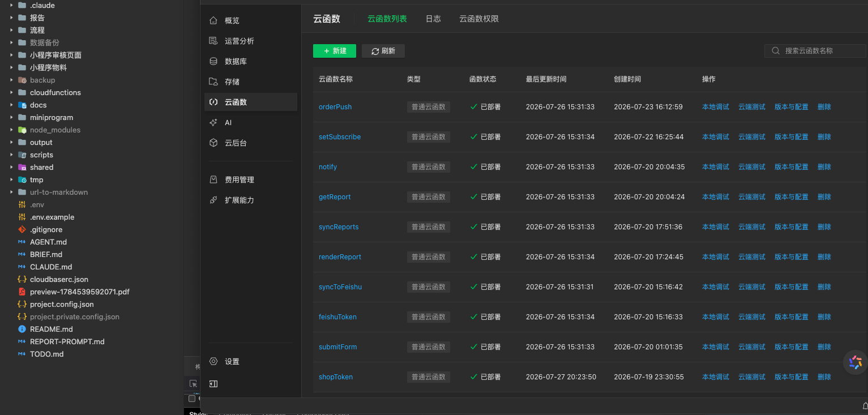The height and width of the screenshot is (415, 868).
Task: Switch to the 云函数权限 tab
Action: click(x=479, y=19)
